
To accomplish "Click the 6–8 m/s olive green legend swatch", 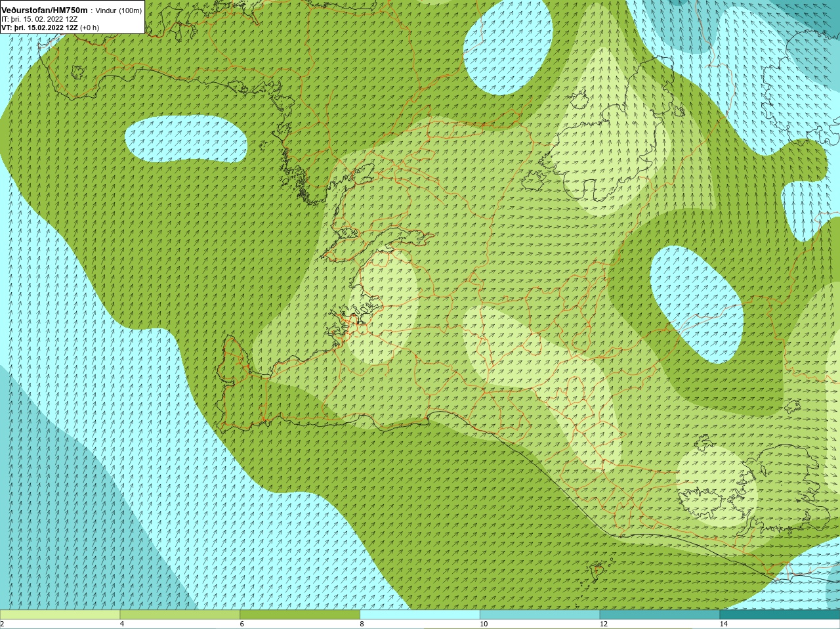I will tap(300, 615).
